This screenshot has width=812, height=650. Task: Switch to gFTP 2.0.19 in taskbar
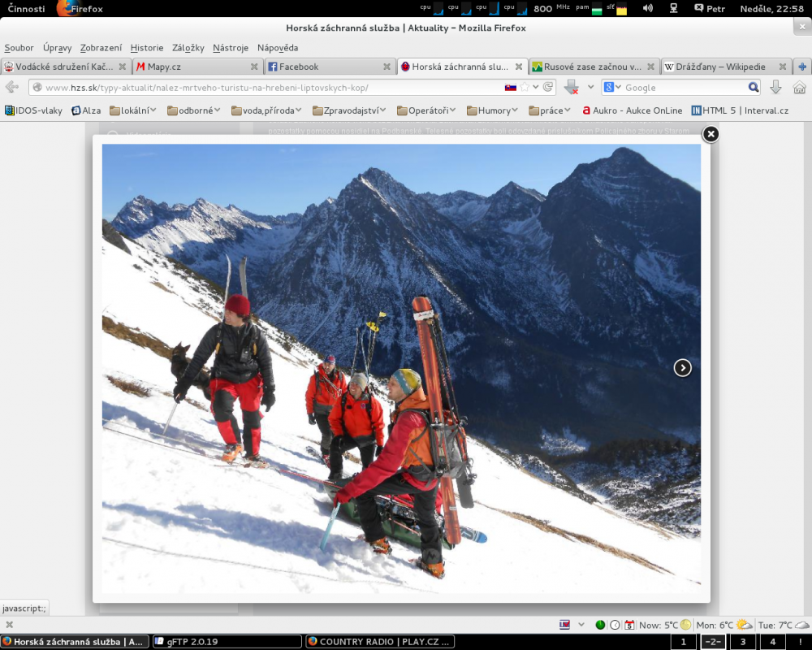click(x=226, y=642)
